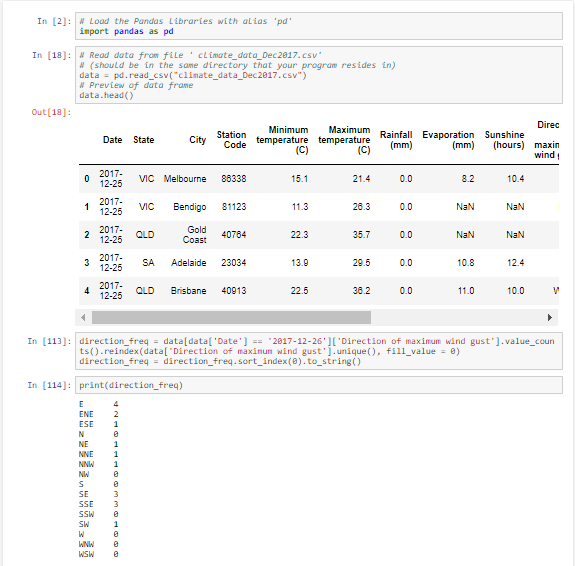Click the In [113] prompt label
The height and width of the screenshot is (566, 575).
coord(49,342)
